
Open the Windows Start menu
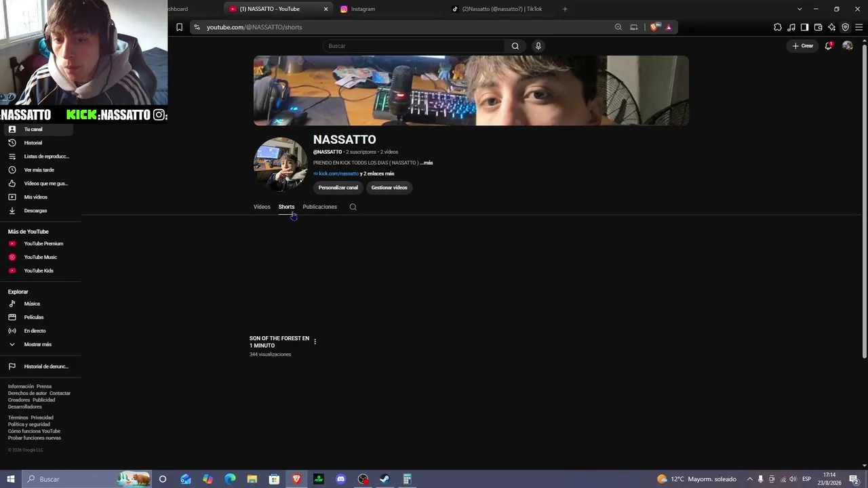tap(11, 479)
